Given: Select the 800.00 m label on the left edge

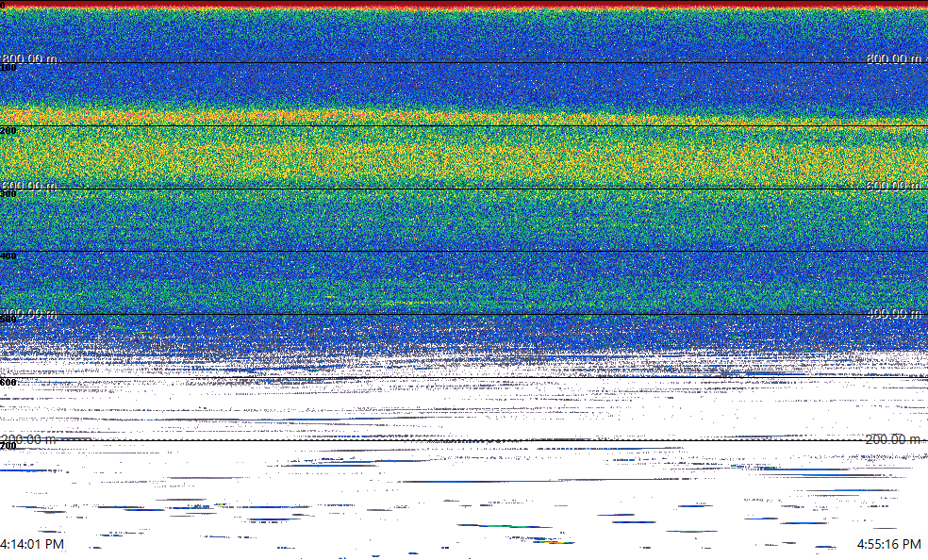Looking at the screenshot, I should (29, 58).
